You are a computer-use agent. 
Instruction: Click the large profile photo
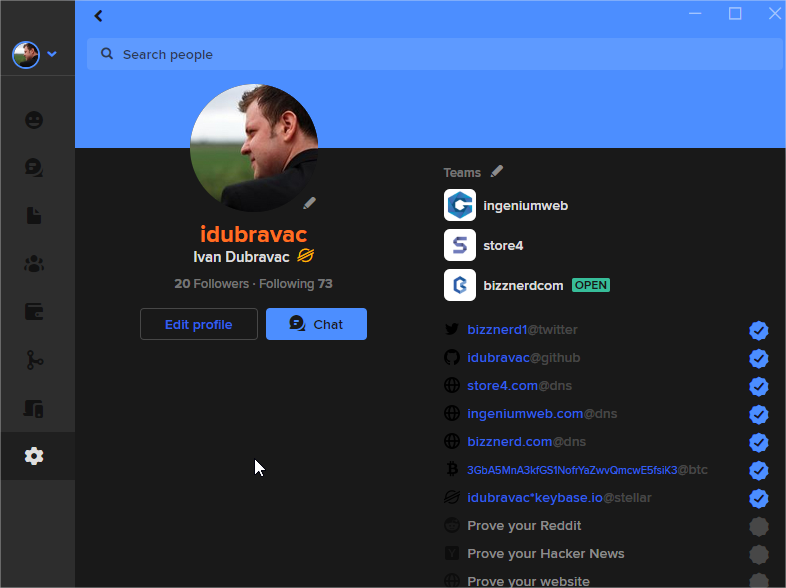pos(254,148)
